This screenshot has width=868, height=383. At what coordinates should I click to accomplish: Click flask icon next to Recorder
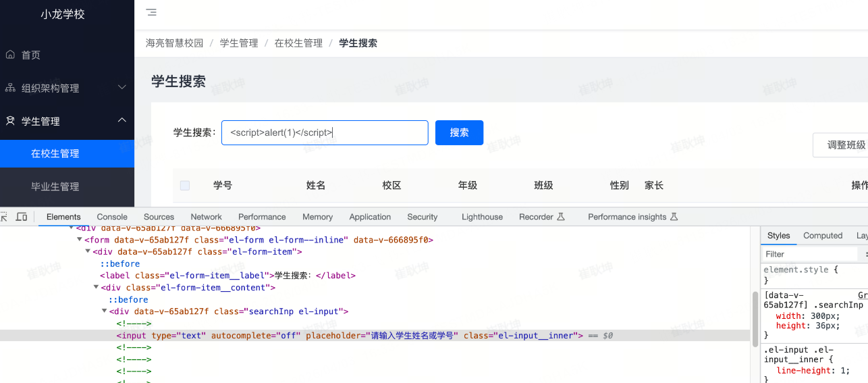560,217
